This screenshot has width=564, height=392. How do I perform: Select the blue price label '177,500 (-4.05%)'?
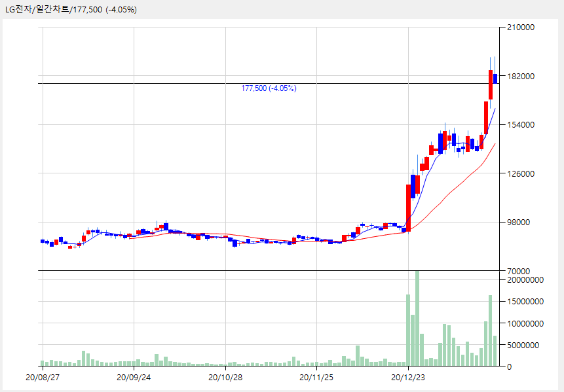pos(269,88)
